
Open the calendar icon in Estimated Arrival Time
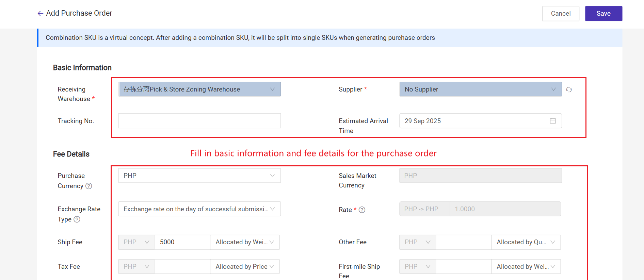click(x=553, y=121)
